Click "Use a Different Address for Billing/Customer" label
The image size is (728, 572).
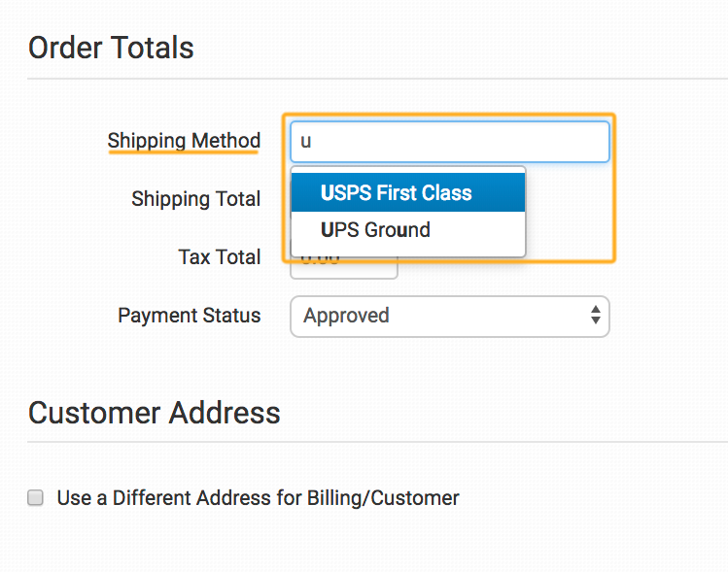click(258, 498)
